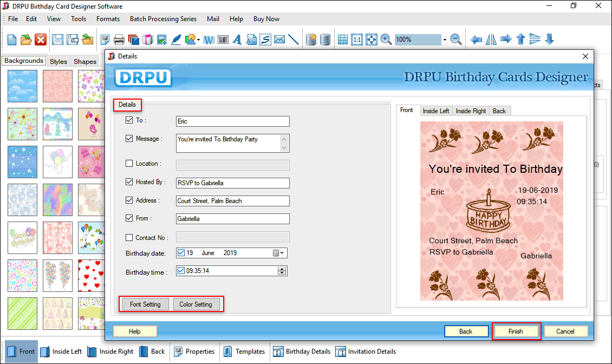The width and height of the screenshot is (612, 364).
Task: Click the red X delete icon in toolbar
Action: pos(41,40)
